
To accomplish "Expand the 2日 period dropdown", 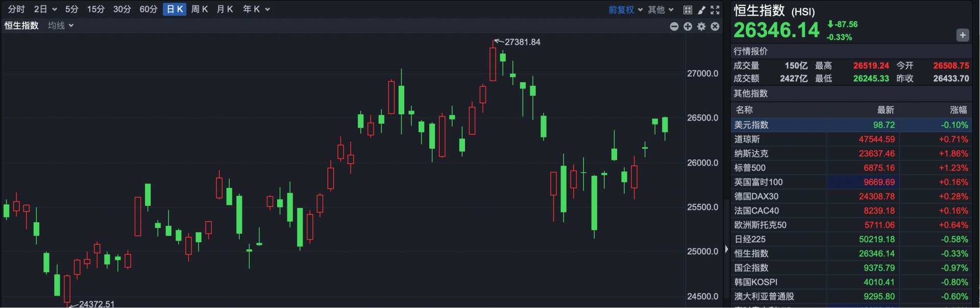I will tap(45, 9).
